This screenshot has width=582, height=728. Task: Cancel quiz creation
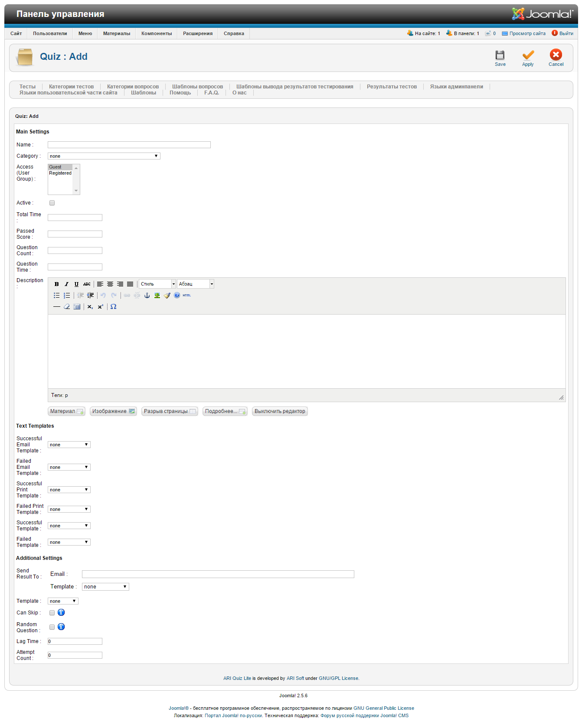point(556,58)
